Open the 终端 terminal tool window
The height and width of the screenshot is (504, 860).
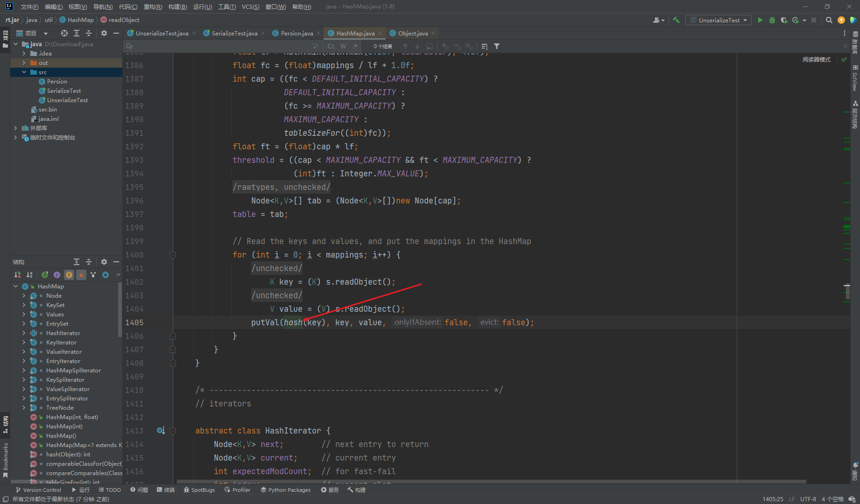pos(166,490)
